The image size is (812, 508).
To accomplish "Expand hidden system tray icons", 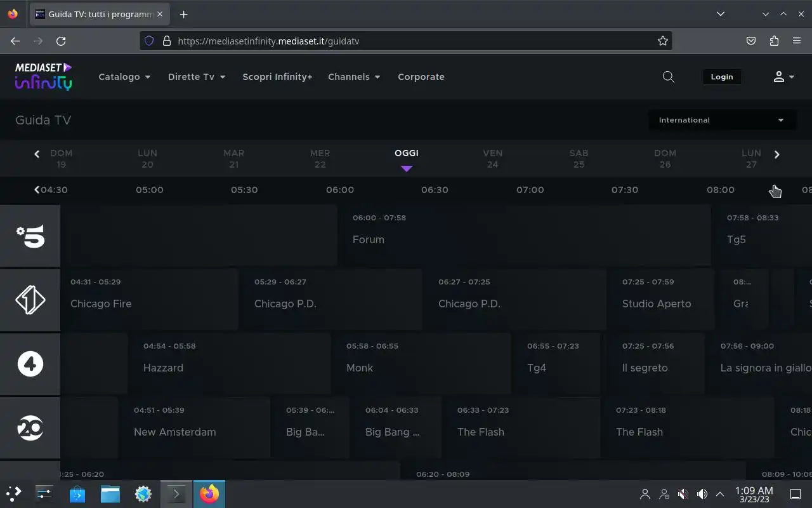I will coord(720,494).
